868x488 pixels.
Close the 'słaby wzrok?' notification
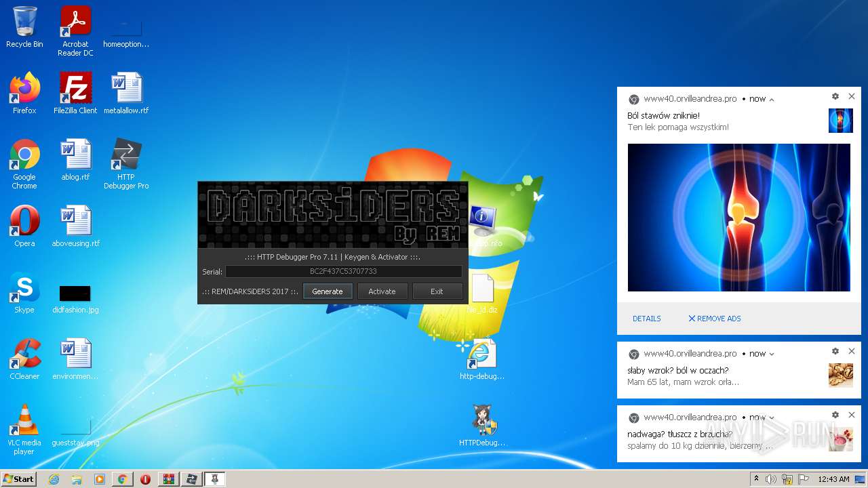click(x=852, y=351)
